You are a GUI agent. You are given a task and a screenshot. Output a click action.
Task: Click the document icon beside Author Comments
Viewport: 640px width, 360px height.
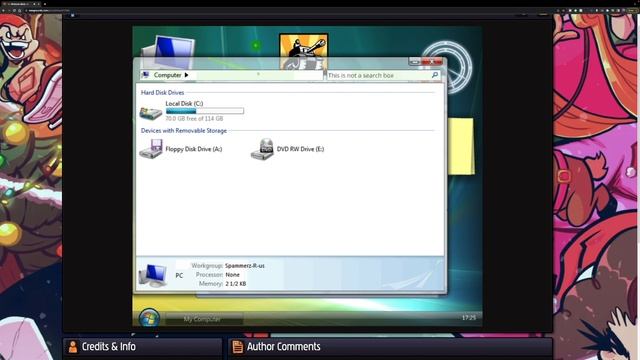click(x=238, y=347)
